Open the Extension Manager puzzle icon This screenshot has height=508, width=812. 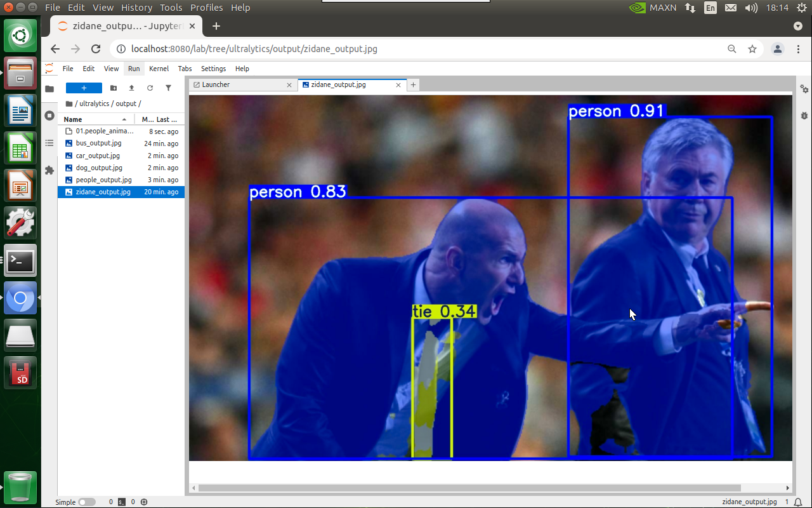coord(49,170)
